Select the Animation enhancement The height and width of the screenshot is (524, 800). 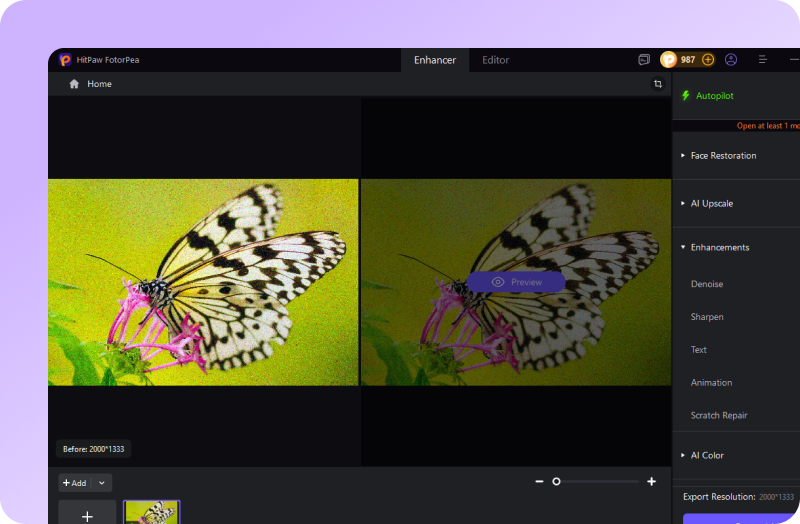coord(711,382)
